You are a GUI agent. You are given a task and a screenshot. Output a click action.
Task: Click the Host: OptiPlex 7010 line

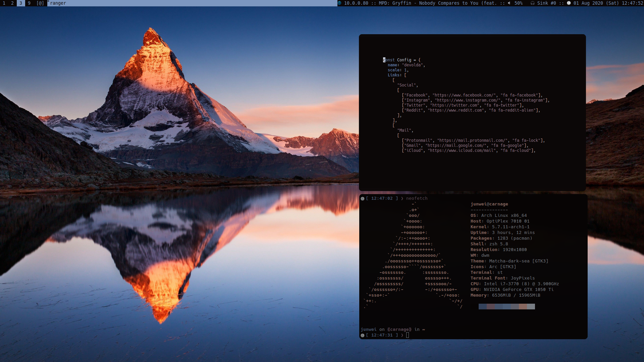500,221
